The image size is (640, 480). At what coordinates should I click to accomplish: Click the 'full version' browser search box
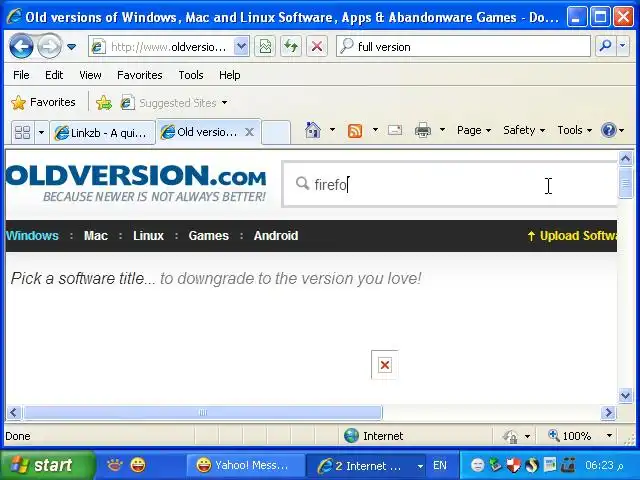coord(463,47)
